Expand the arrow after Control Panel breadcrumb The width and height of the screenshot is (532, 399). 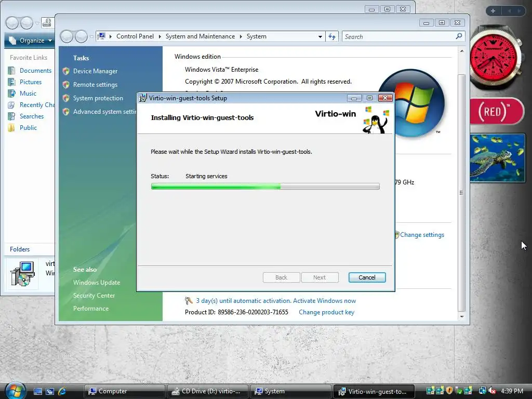click(160, 36)
